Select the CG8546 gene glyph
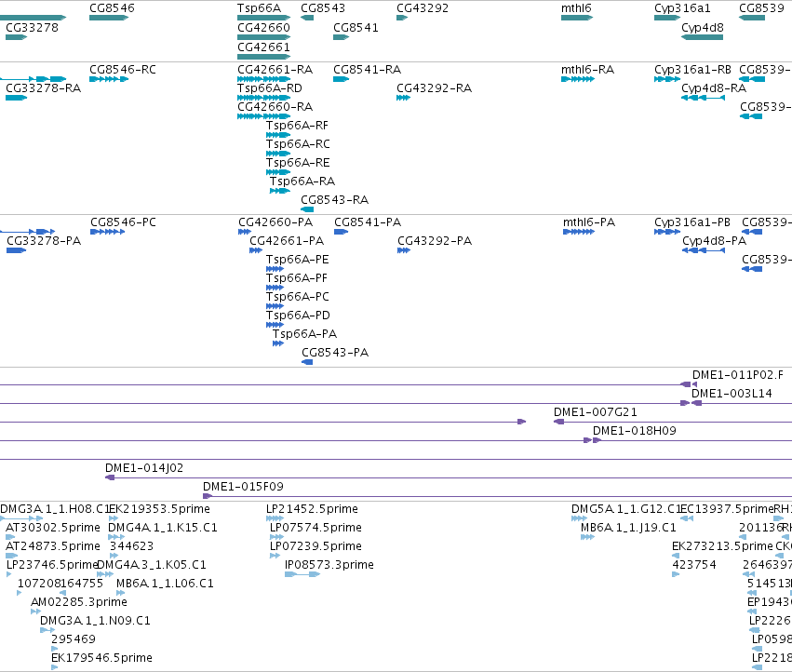 (x=109, y=18)
